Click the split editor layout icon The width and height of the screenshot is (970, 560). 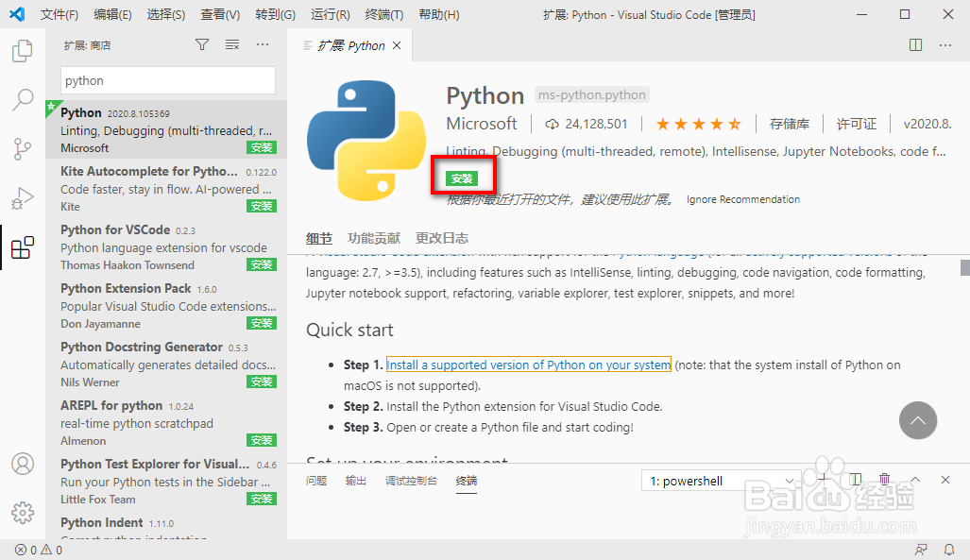pos(915,44)
